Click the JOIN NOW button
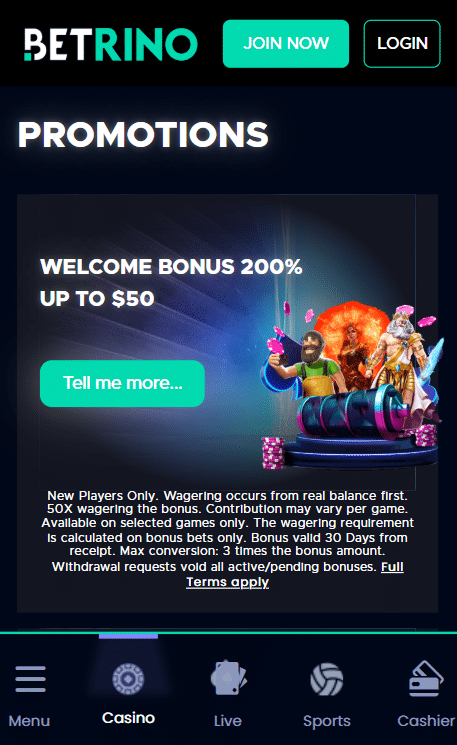Image resolution: width=457 pixels, height=745 pixels. coord(286,44)
